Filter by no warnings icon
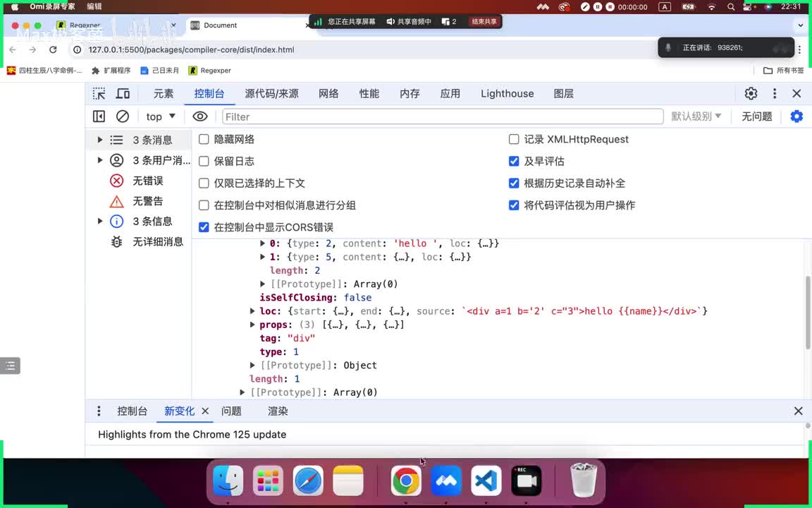 coord(116,201)
